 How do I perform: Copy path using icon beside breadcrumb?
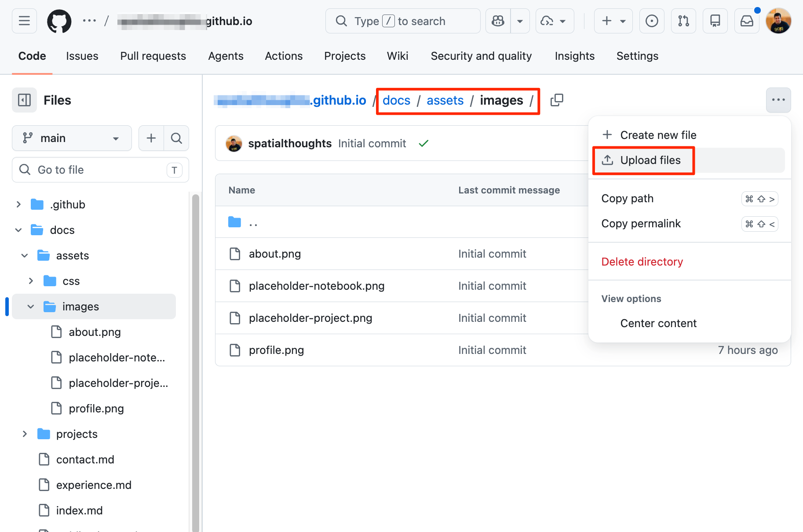tap(557, 100)
